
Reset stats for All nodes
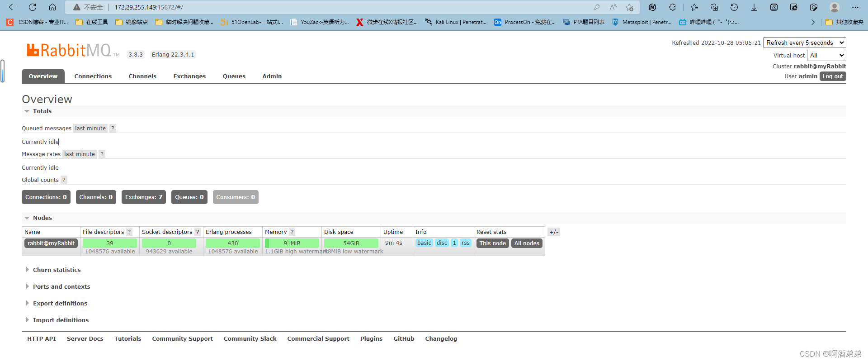527,243
